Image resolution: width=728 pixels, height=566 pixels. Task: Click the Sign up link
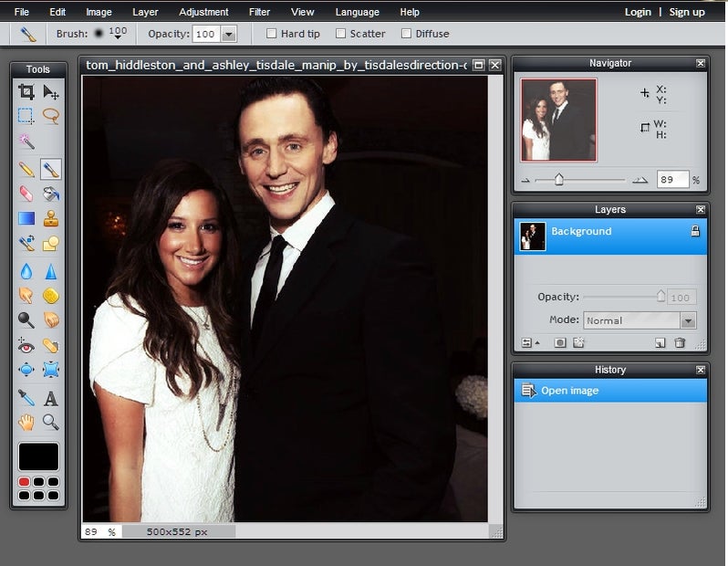687,12
